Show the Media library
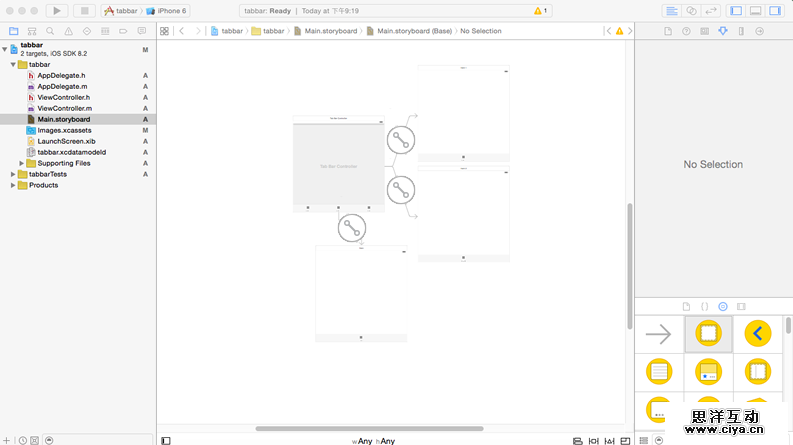This screenshot has width=793, height=445. [741, 306]
